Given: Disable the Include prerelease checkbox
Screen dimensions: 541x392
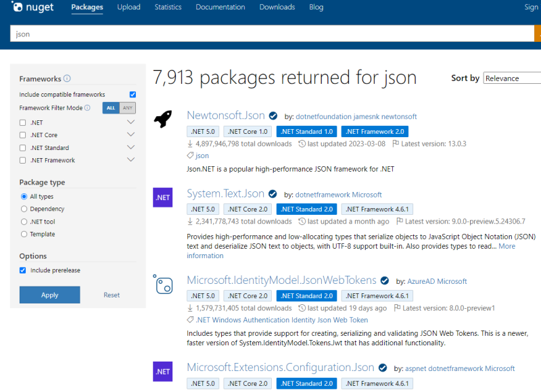Looking at the screenshot, I should click(23, 270).
